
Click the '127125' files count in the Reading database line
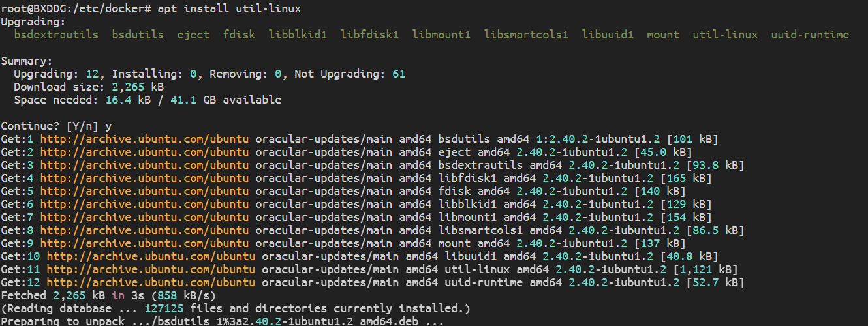pos(164,308)
